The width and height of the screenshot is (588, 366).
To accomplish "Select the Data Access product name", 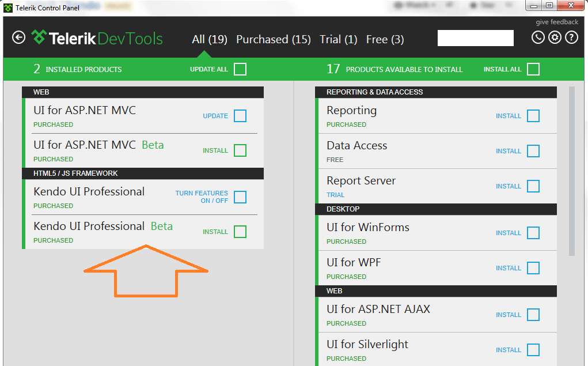I will pyautogui.click(x=356, y=145).
